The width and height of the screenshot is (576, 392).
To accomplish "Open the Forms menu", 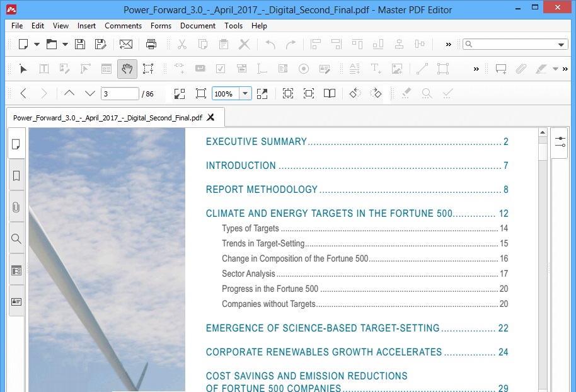I will pos(161,26).
